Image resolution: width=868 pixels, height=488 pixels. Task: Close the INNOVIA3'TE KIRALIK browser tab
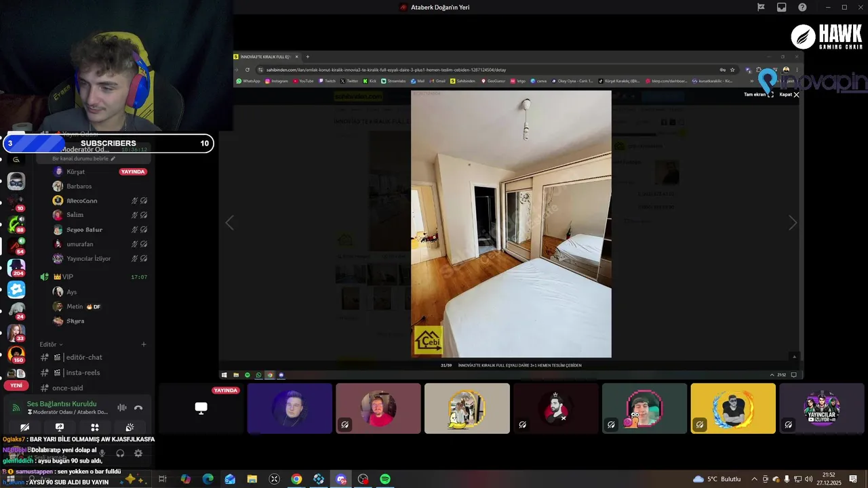click(x=296, y=57)
